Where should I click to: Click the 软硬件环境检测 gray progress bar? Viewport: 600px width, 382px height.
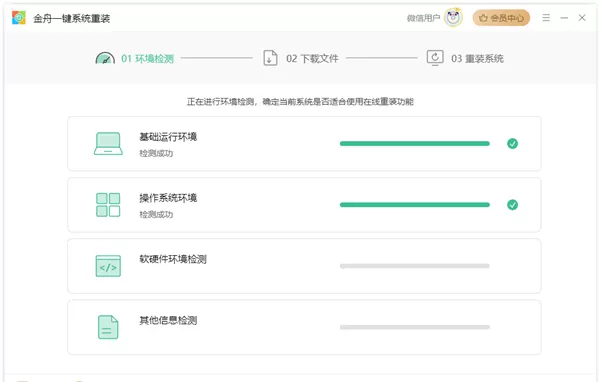tap(415, 266)
